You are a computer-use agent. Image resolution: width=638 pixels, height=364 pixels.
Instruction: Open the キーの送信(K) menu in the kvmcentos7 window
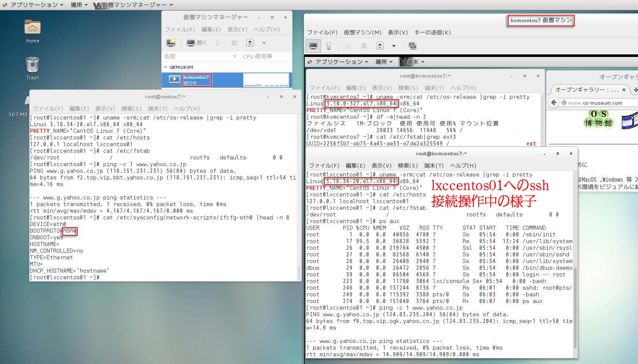(432, 32)
